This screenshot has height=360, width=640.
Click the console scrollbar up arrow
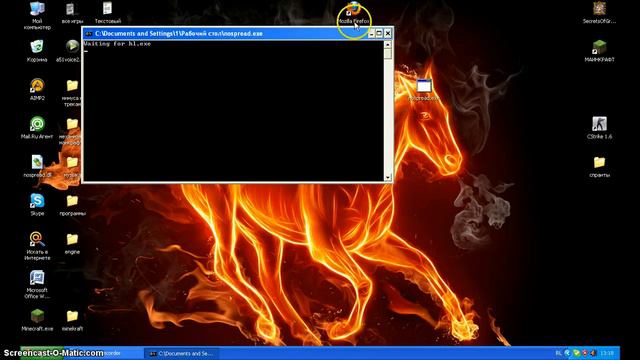[387, 44]
